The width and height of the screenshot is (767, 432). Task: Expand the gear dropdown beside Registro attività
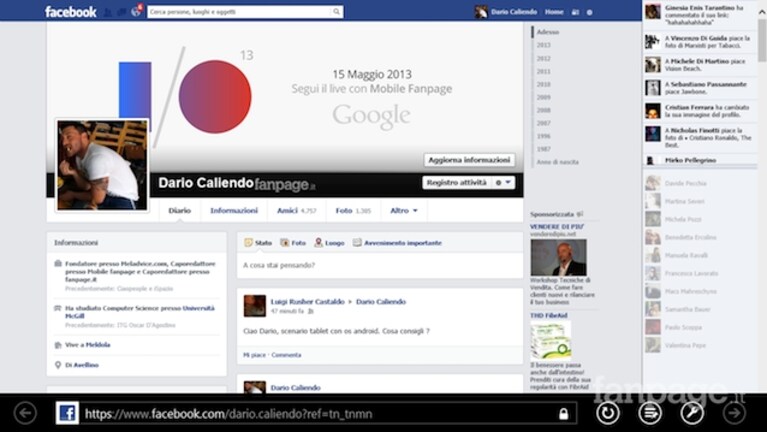(x=503, y=182)
